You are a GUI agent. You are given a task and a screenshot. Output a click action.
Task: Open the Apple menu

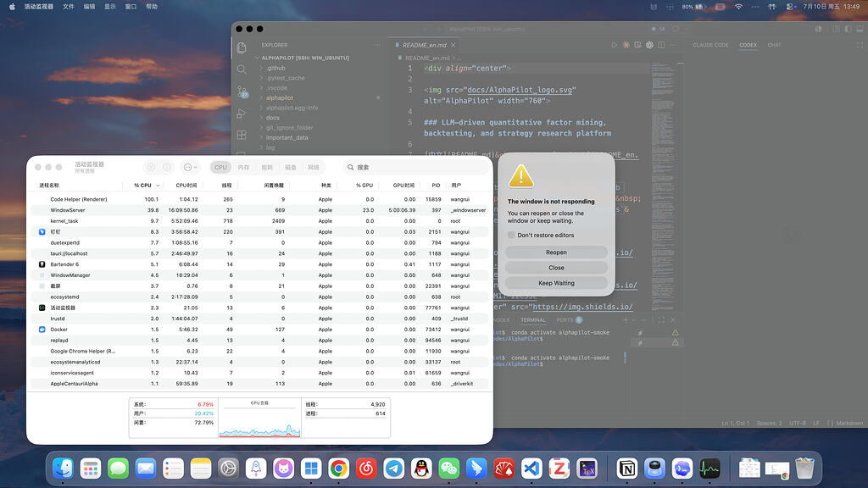[12, 7]
